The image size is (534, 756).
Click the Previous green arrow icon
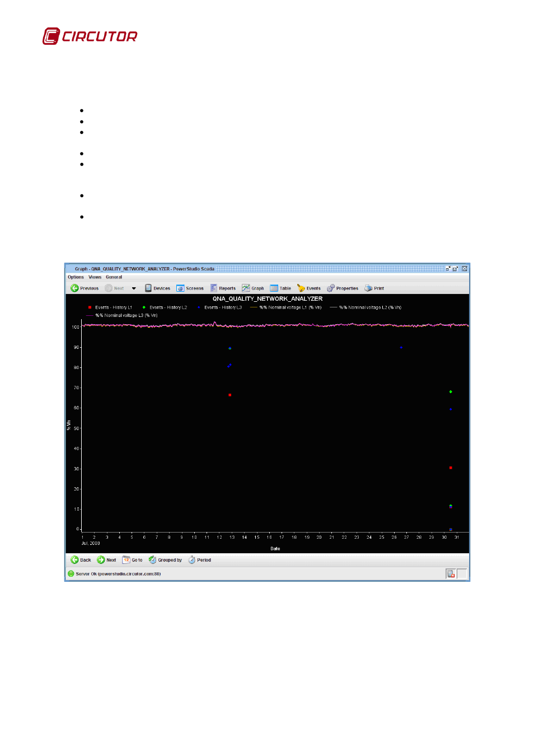74,288
